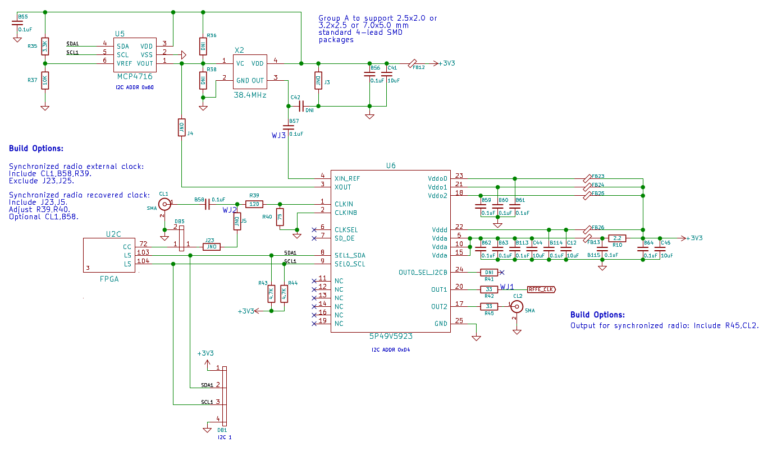Click resistor R39 labeled 120
The height and width of the screenshot is (451, 768).
(x=254, y=204)
